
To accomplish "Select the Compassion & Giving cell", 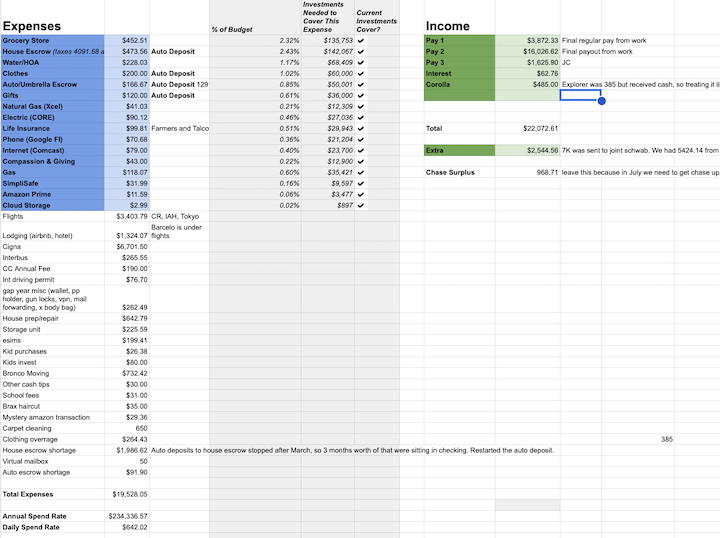I will coord(52,162).
